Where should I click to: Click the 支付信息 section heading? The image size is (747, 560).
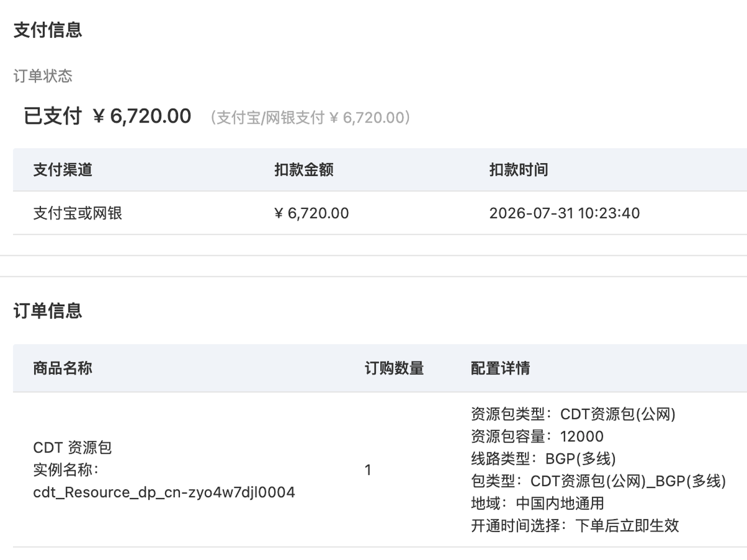tap(48, 30)
